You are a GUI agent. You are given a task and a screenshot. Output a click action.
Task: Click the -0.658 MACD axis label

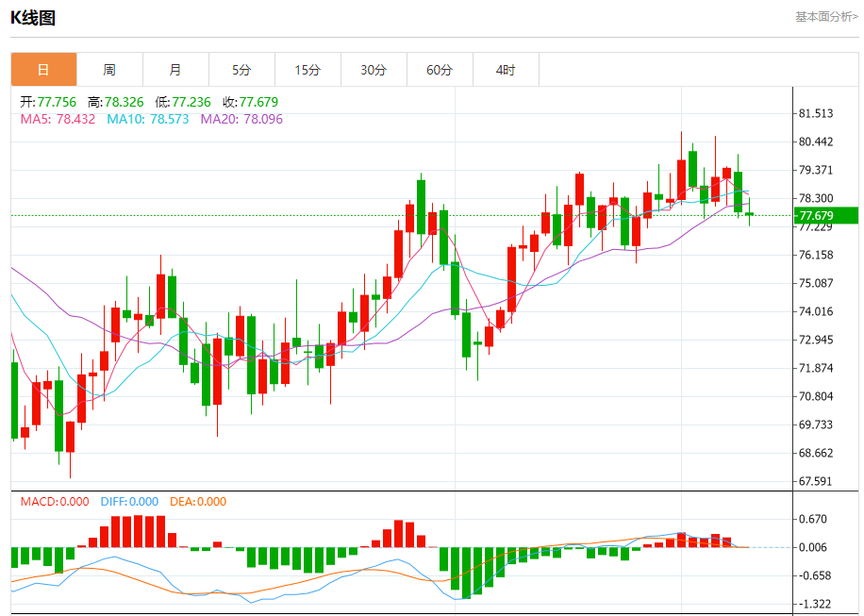pos(815,575)
